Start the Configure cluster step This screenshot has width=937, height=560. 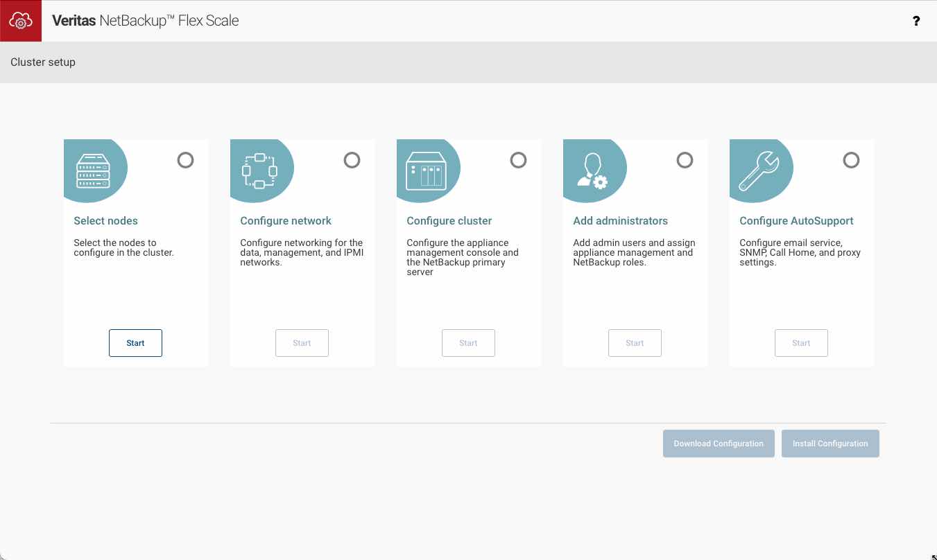point(468,343)
